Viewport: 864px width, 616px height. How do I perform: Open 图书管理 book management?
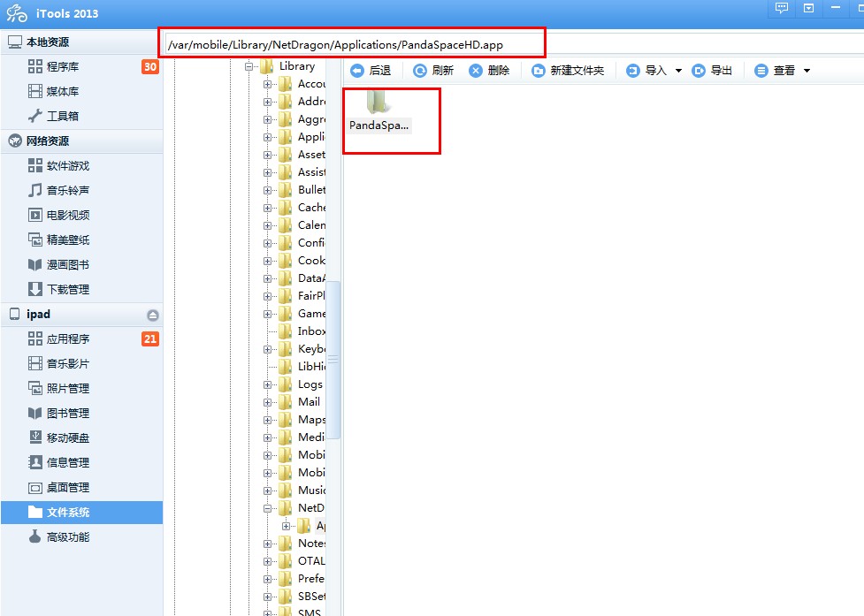81,414
